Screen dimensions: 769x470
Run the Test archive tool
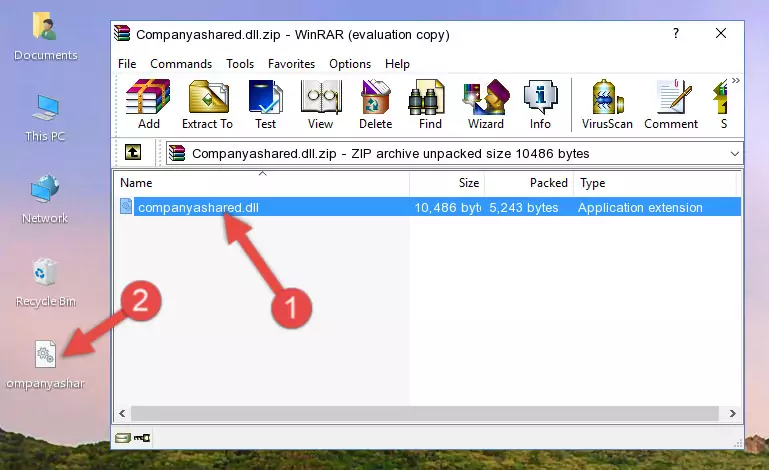point(265,104)
